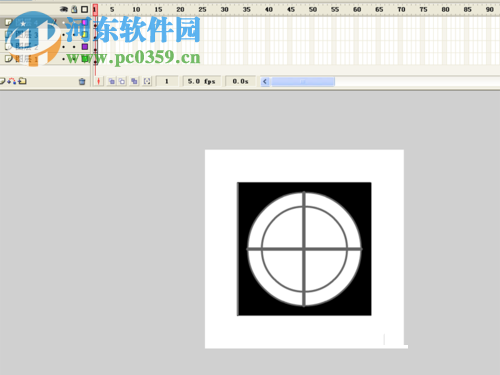Image resolution: width=500 pixels, height=375 pixels.
Task: Lock 图层 2 with its lock dot
Action: click(x=74, y=47)
